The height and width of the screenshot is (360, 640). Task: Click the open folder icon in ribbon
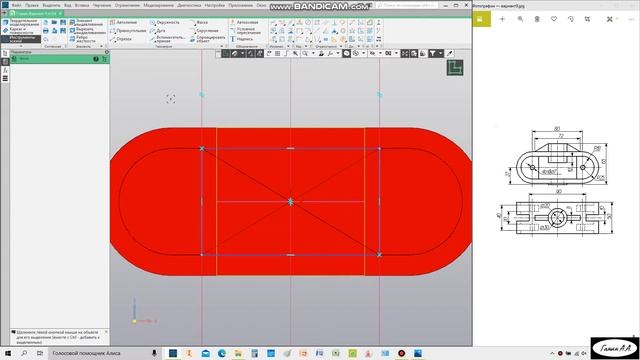[54, 22]
